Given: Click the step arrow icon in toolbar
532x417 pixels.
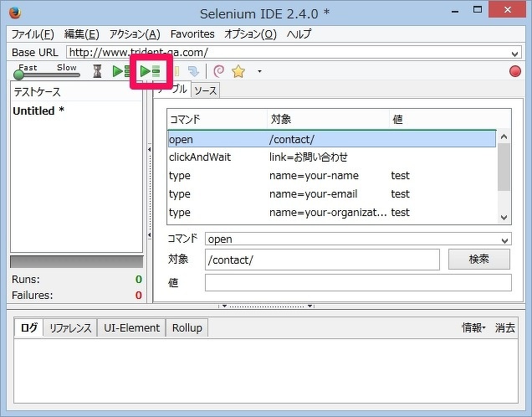Looking at the screenshot, I should (x=194, y=72).
